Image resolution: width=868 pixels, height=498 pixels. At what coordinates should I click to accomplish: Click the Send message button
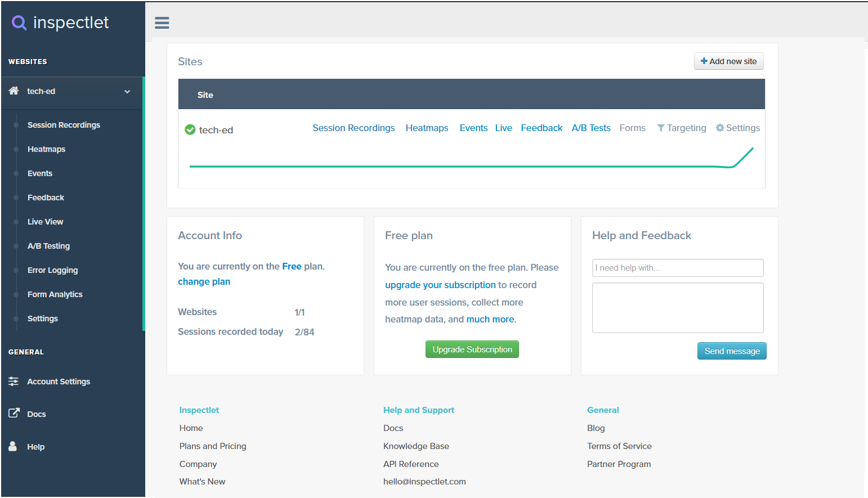coord(732,351)
